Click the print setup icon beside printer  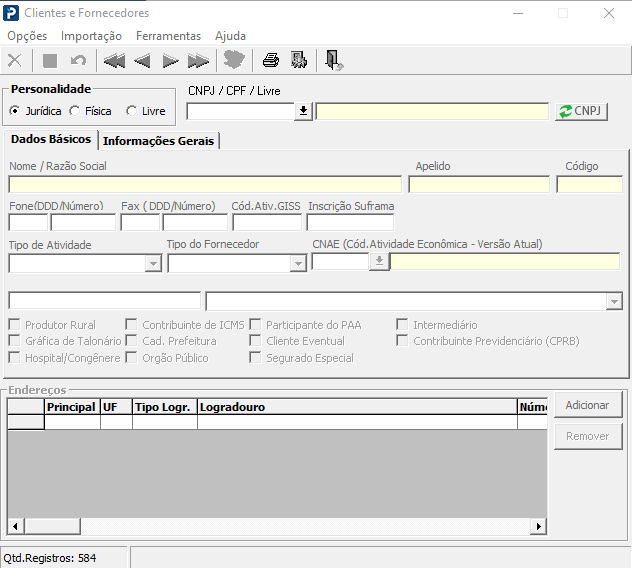pyautogui.click(x=298, y=61)
